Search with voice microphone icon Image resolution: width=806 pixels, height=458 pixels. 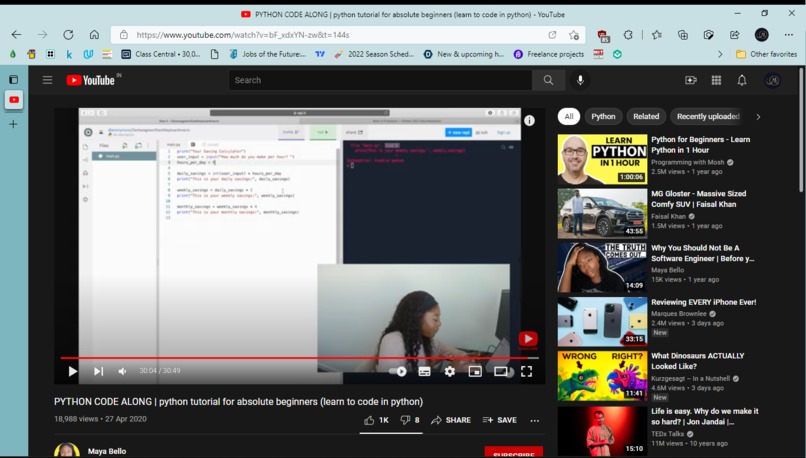[580, 80]
